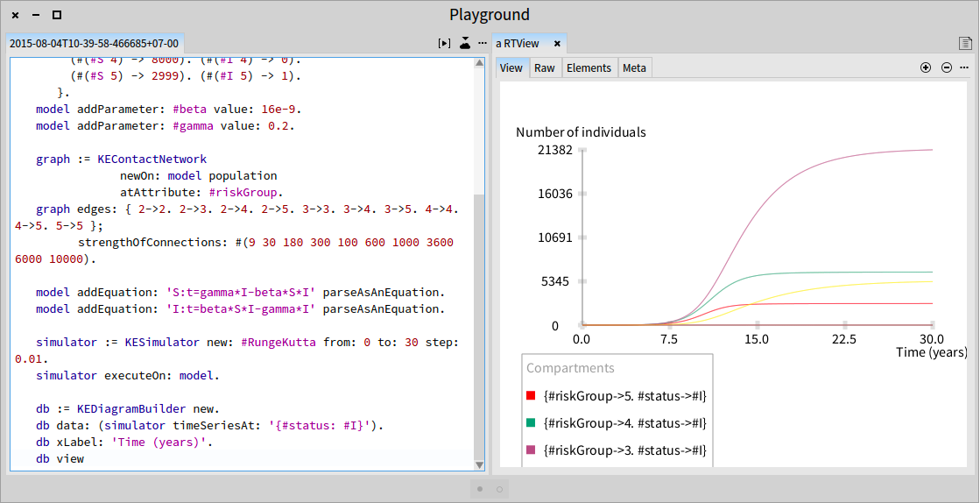Open the playground's three-dots menu

(482, 43)
